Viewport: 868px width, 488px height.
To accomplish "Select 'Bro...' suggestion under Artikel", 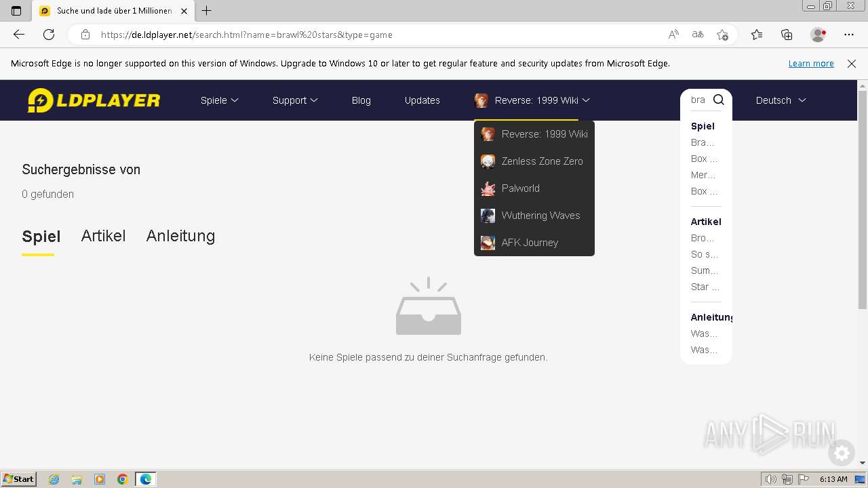I will pyautogui.click(x=703, y=238).
